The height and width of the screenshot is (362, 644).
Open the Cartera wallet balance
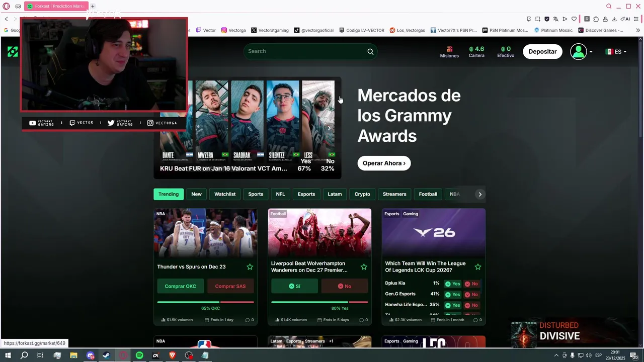[x=476, y=52]
